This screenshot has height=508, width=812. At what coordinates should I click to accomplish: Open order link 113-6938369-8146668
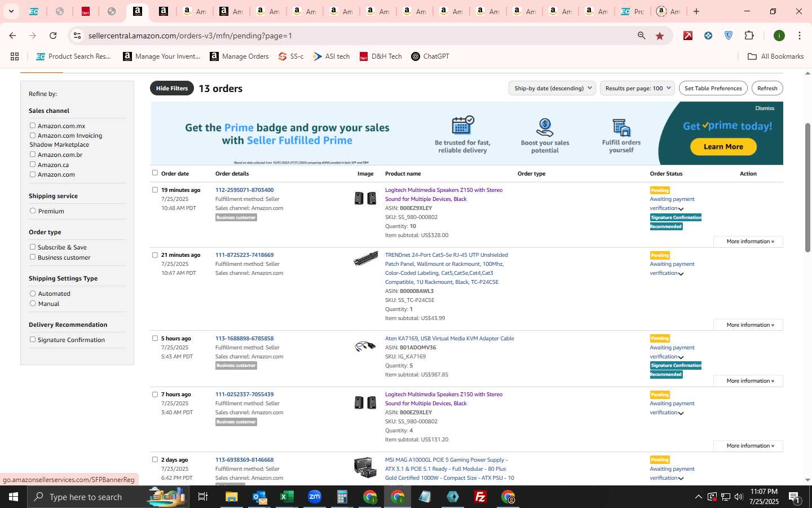pos(244,460)
